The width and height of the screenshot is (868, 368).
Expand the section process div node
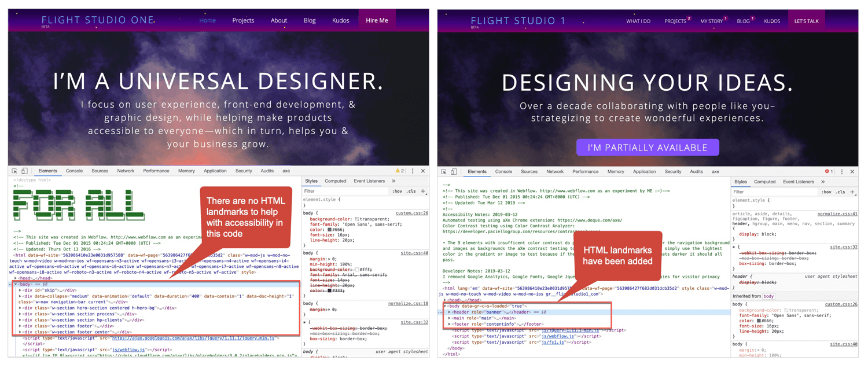pos(21,314)
